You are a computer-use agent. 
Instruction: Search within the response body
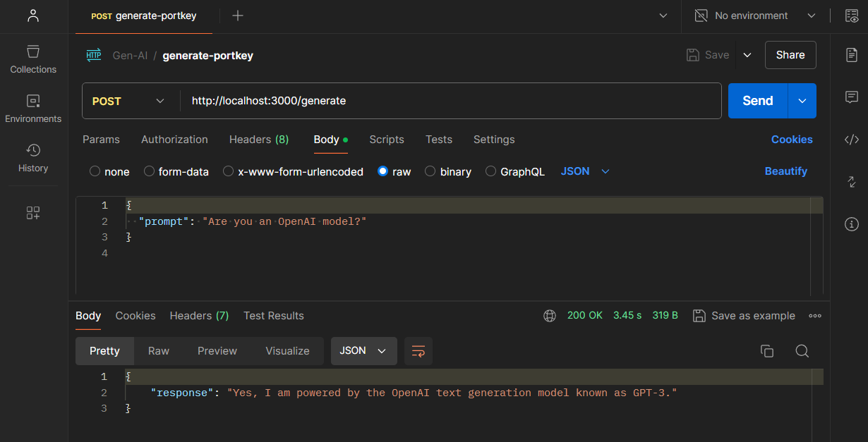click(x=802, y=351)
